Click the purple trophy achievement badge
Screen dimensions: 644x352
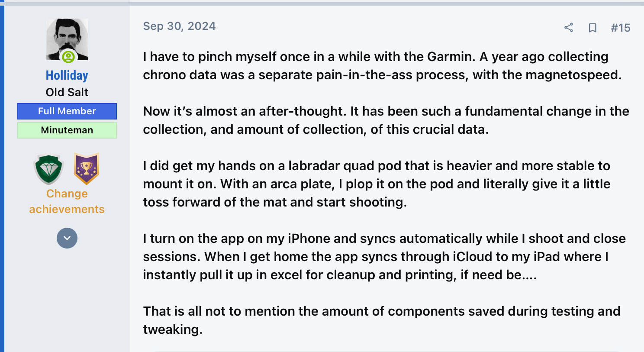(87, 168)
